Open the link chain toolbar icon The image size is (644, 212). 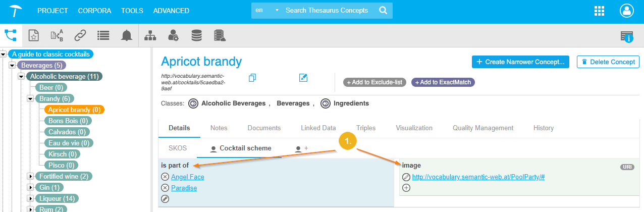(x=80, y=35)
